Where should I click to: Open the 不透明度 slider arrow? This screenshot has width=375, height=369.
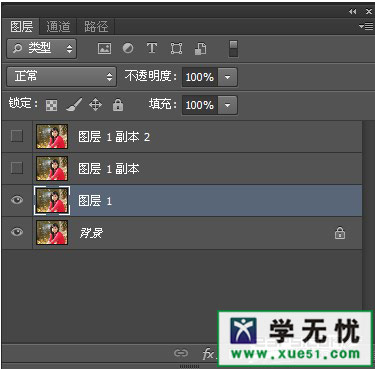[x=227, y=77]
